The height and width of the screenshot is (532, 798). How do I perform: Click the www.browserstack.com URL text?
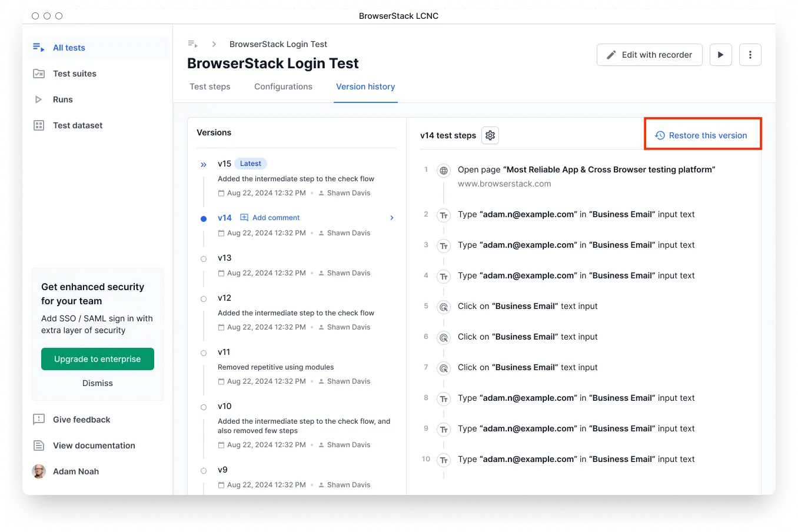click(x=504, y=184)
